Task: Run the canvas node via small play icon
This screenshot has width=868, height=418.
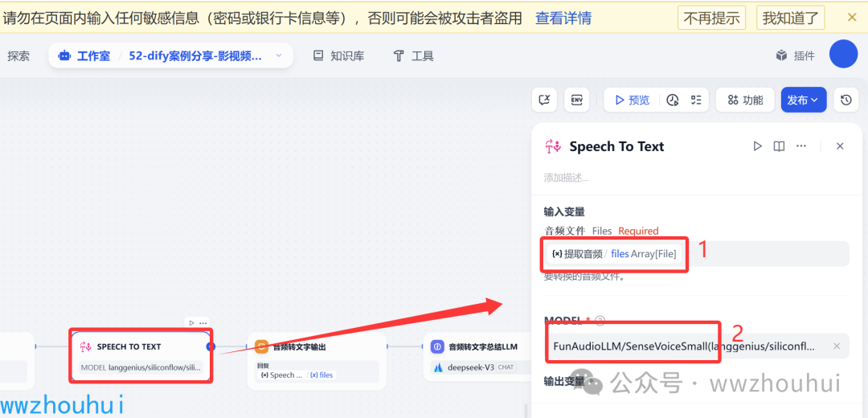Action: pyautogui.click(x=191, y=323)
